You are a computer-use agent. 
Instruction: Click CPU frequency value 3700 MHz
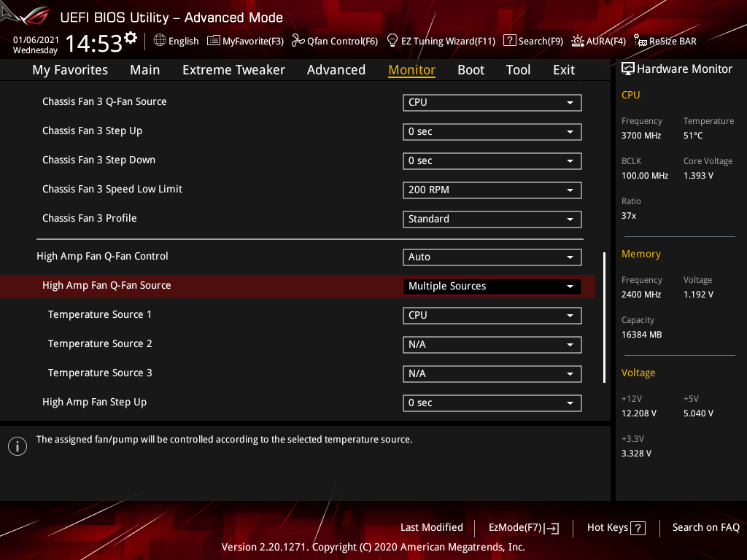coord(641,136)
